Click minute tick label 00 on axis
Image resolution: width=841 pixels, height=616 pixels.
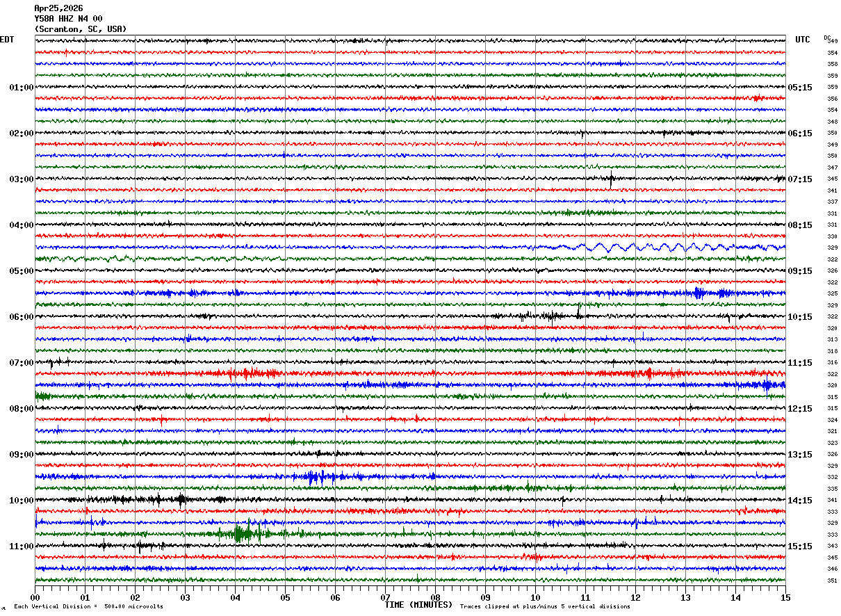(35, 597)
